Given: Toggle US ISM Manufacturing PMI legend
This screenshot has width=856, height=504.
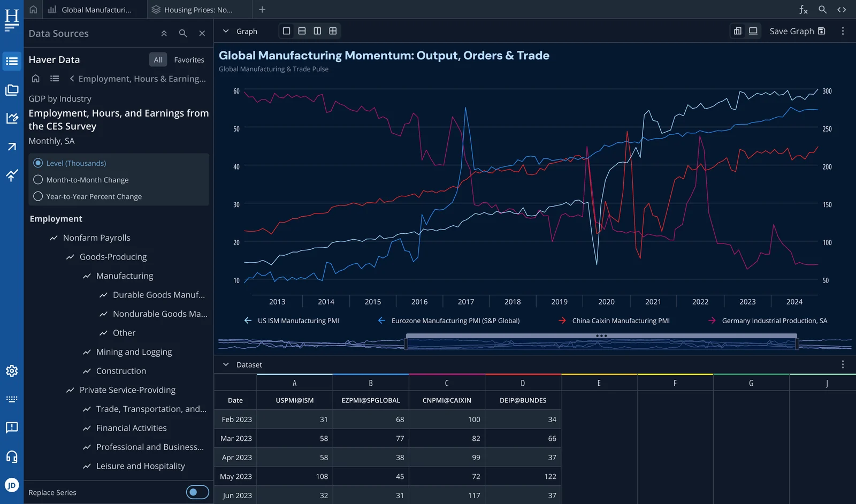Looking at the screenshot, I should click(292, 320).
